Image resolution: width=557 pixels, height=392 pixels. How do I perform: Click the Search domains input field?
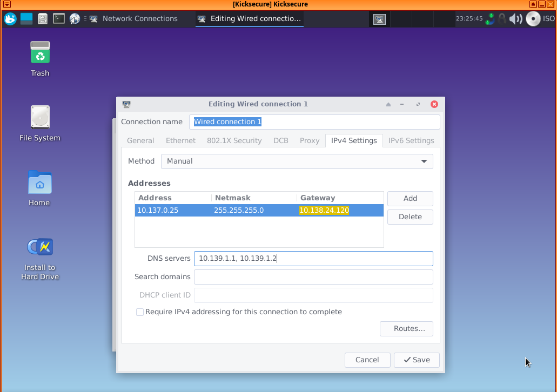pyautogui.click(x=313, y=277)
